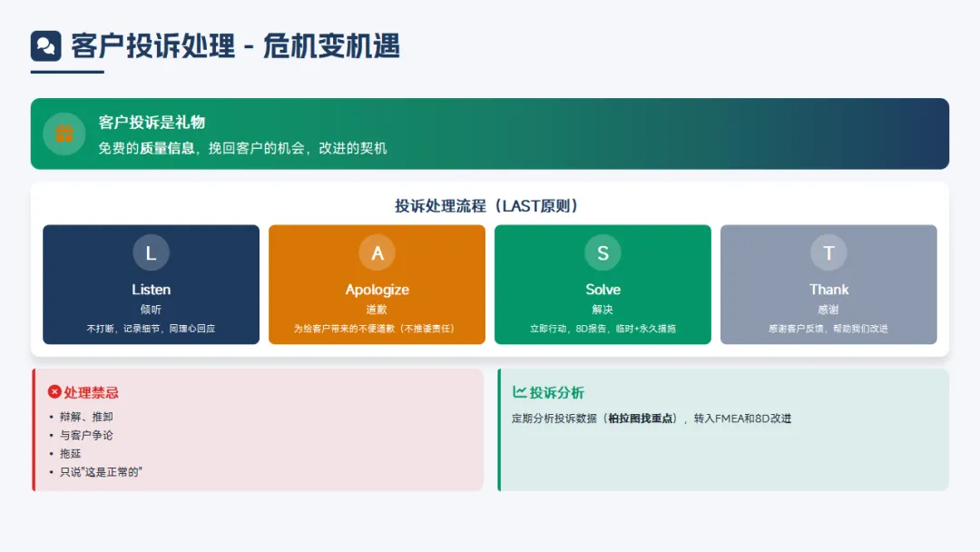
Task: Click the bullet 只说"这是正常的"
Action: (101, 472)
